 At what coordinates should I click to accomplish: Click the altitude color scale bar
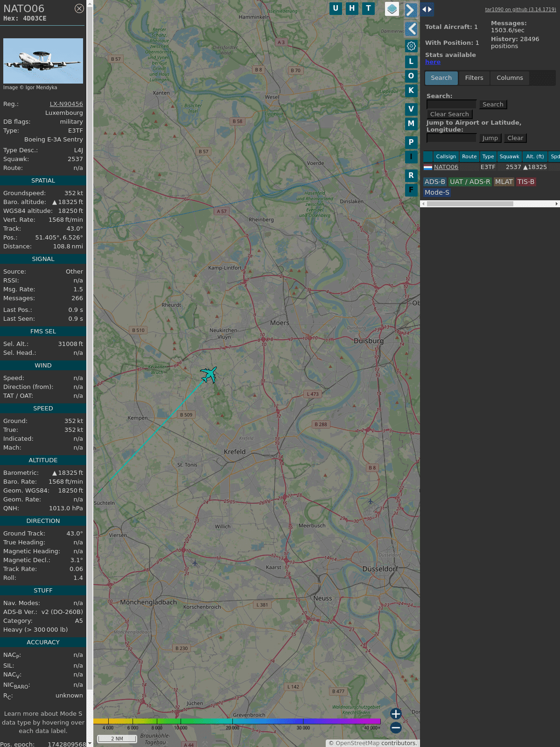click(x=237, y=721)
